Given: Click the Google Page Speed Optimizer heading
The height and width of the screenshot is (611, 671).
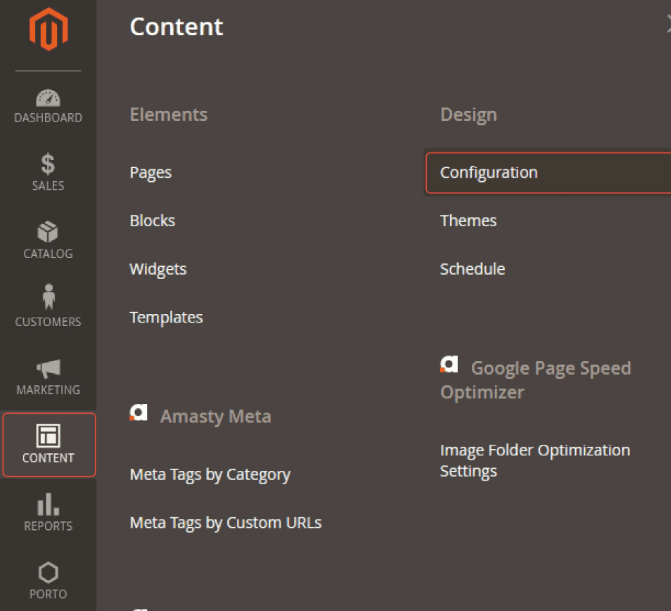Looking at the screenshot, I should coord(536,380).
